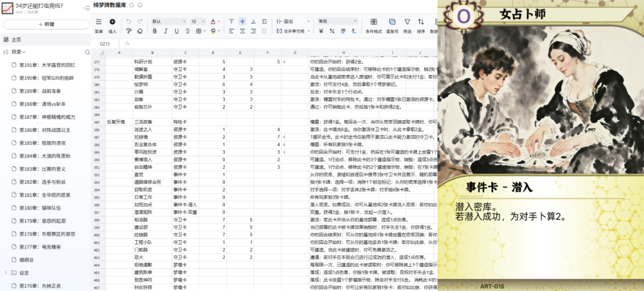The height and width of the screenshot is (291, 644).
Task: Click the knowledge base chart logo
Action: pyautogui.click(x=7, y=8)
